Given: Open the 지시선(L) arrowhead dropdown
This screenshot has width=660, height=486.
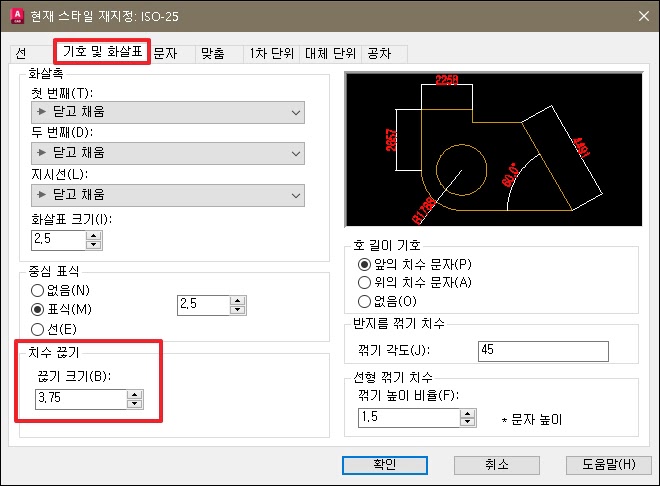Looking at the screenshot, I should (168, 195).
